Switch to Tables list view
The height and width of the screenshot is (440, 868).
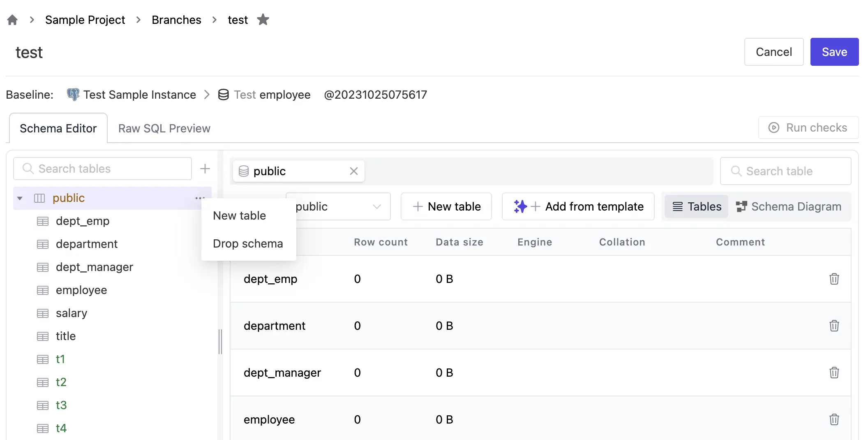pyautogui.click(x=697, y=206)
